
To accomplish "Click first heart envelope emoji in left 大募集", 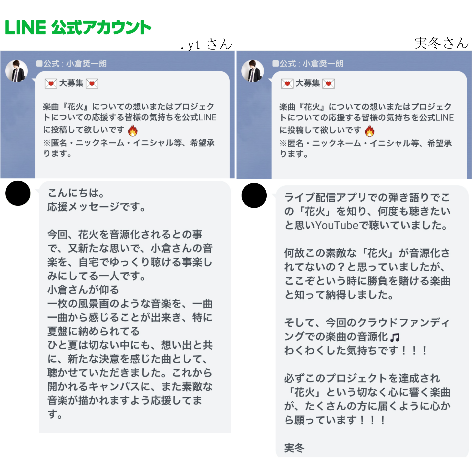I will click(51, 84).
